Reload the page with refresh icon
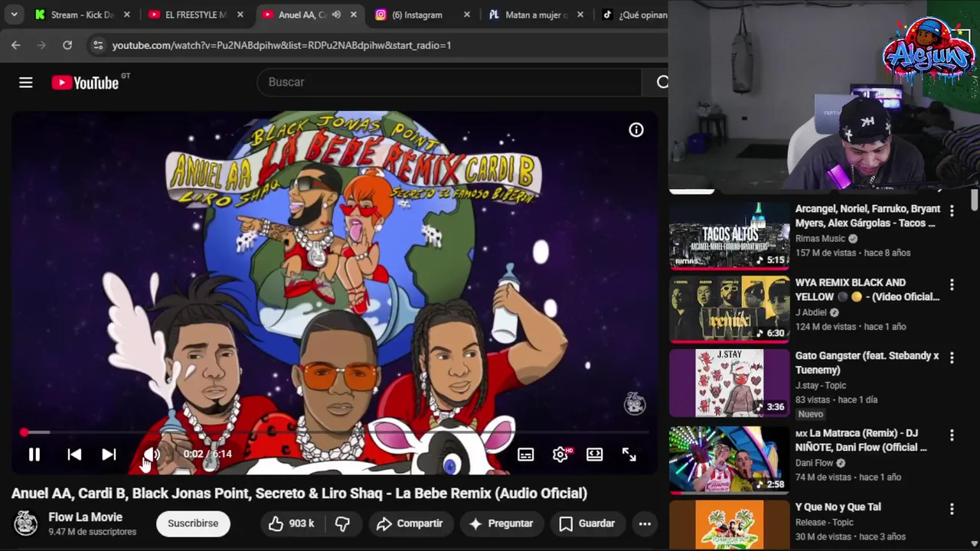The image size is (980, 551). (67, 45)
